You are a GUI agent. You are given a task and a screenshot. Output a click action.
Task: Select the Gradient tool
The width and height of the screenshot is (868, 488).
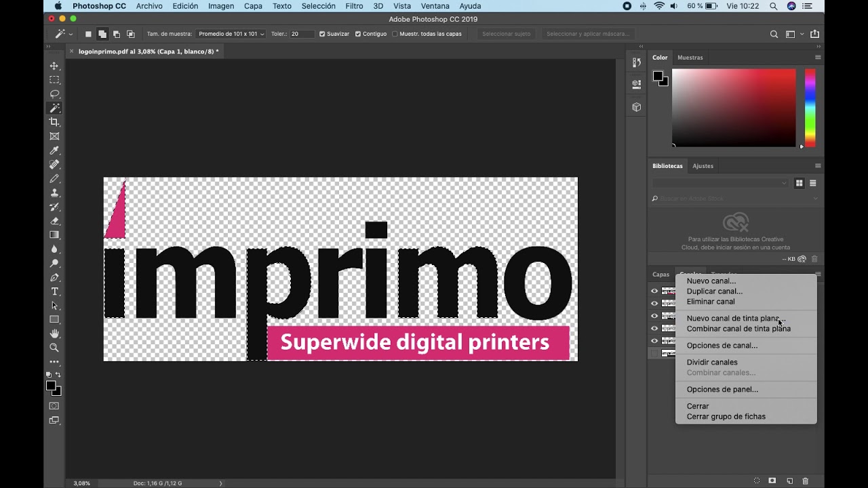click(54, 235)
